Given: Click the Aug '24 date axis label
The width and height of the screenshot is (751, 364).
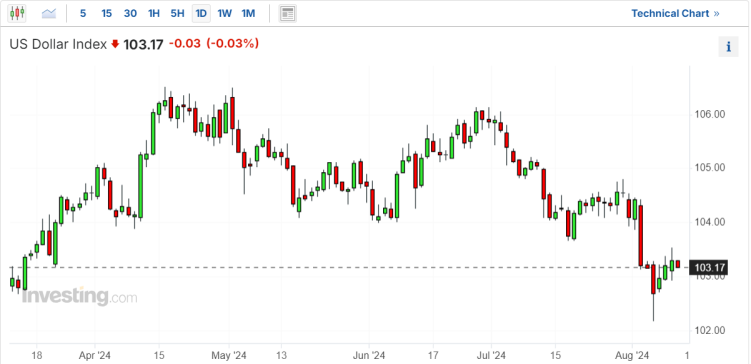Looking at the screenshot, I should 632,355.
